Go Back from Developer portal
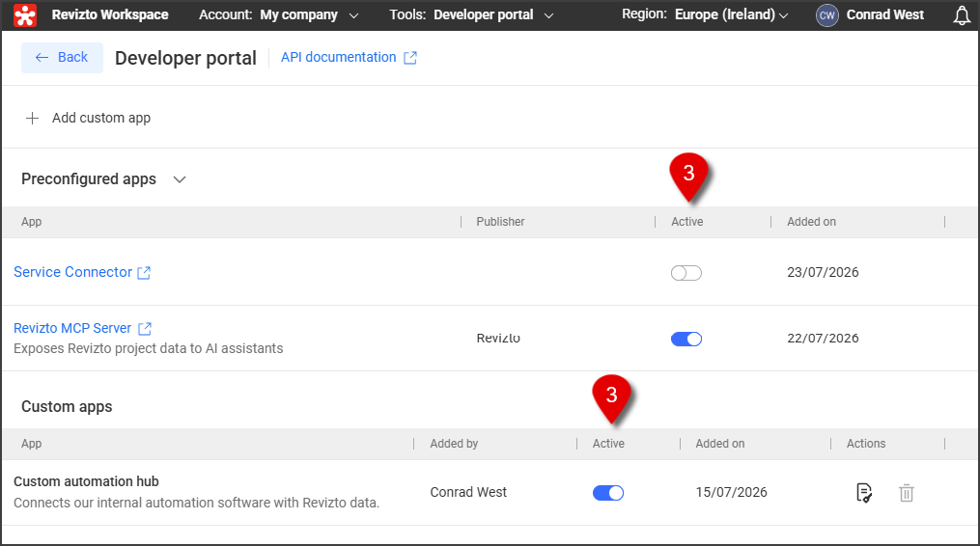 62,58
